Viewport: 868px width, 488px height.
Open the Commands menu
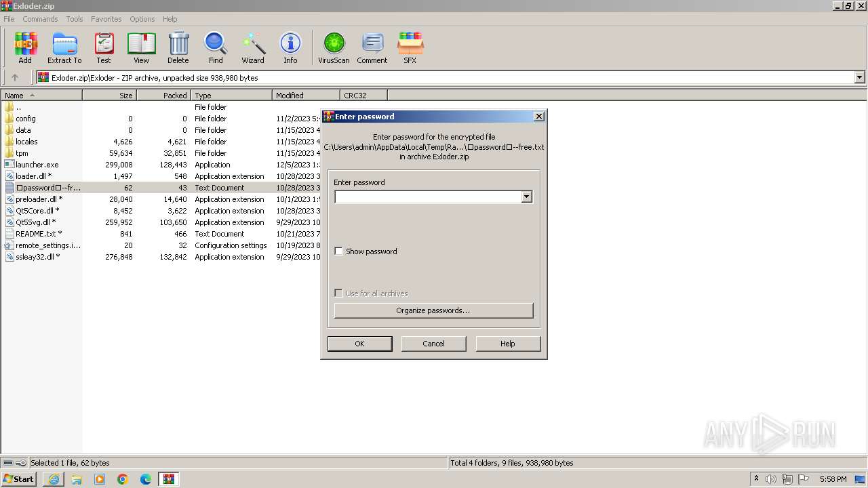(x=40, y=19)
